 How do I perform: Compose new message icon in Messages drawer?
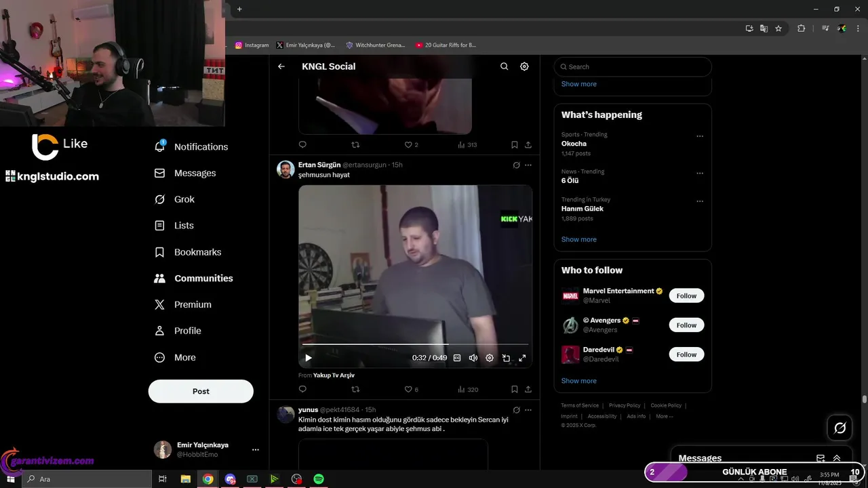coord(821,458)
